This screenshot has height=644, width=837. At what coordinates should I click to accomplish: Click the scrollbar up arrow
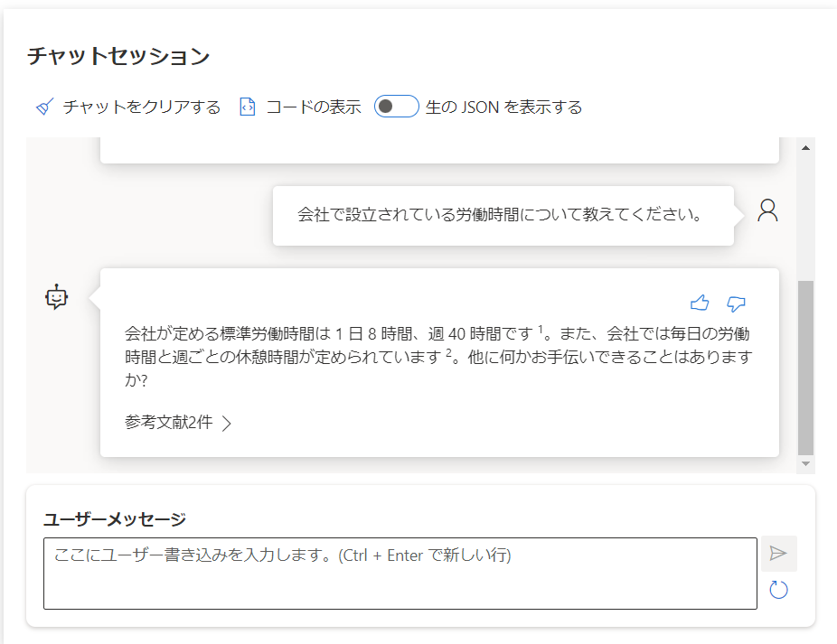(805, 148)
